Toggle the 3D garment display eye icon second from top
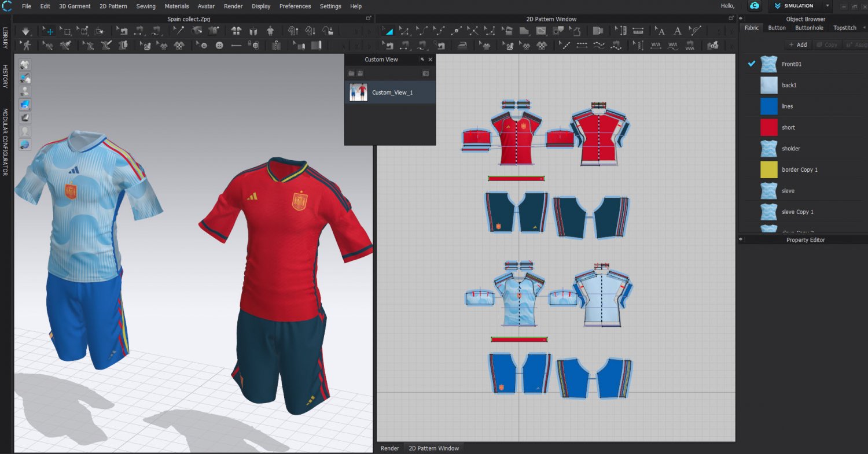Image resolution: width=868 pixels, height=454 pixels. tap(25, 78)
